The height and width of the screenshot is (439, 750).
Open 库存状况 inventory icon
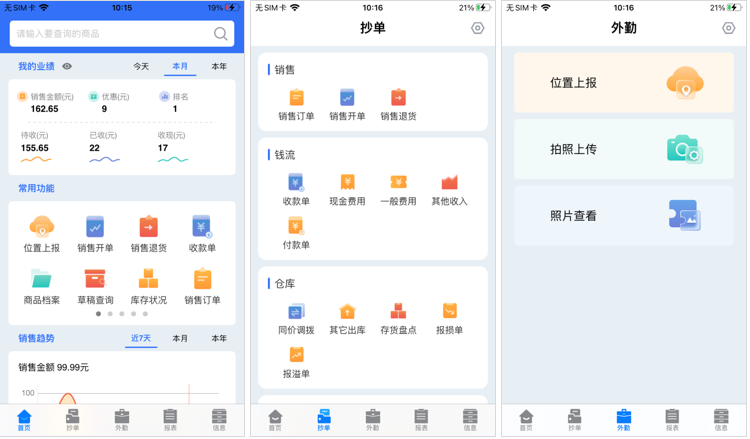tap(148, 279)
